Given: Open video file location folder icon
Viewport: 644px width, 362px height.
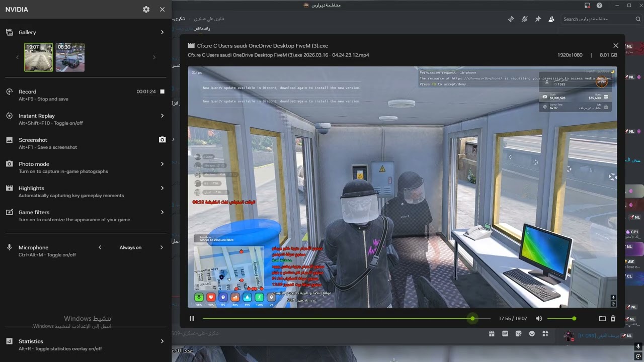Looking at the screenshot, I should pyautogui.click(x=602, y=318).
